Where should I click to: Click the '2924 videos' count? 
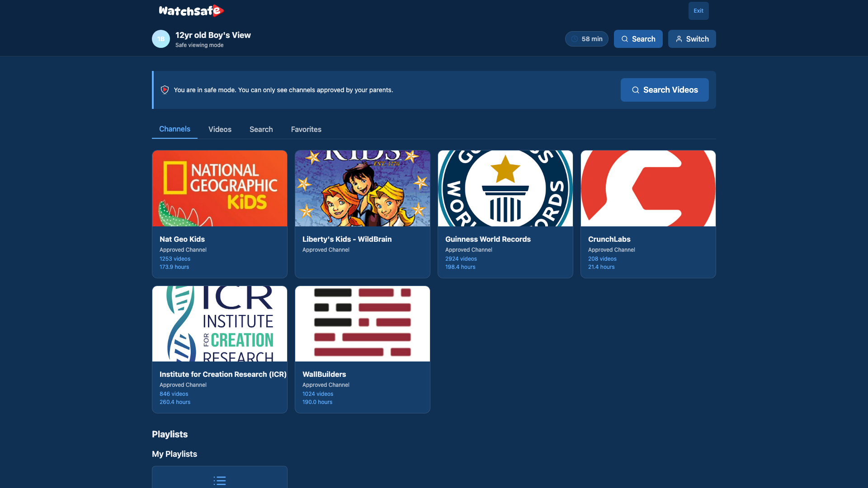pos(461,259)
